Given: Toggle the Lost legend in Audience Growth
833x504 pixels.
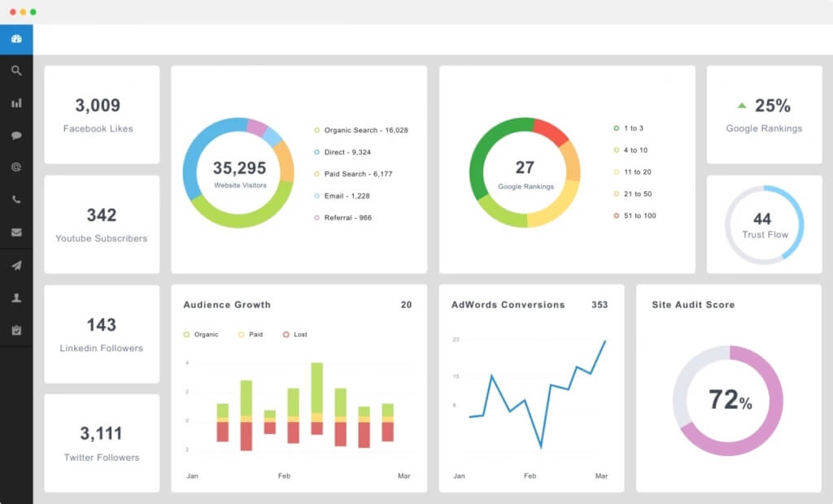Looking at the screenshot, I should coord(295,335).
